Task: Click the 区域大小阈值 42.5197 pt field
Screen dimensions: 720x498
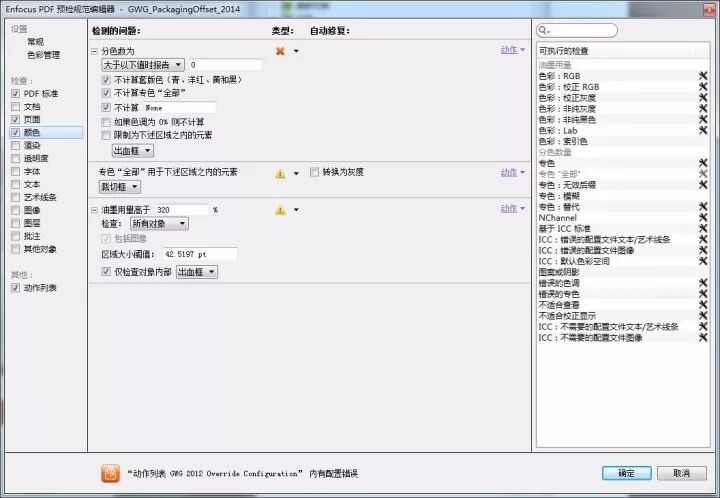Action: [200, 254]
